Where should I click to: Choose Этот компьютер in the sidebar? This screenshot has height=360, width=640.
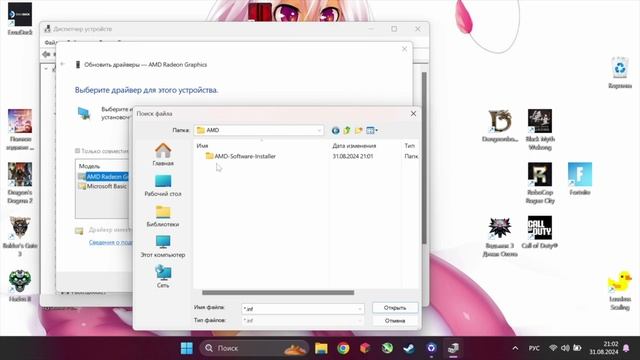(x=163, y=247)
